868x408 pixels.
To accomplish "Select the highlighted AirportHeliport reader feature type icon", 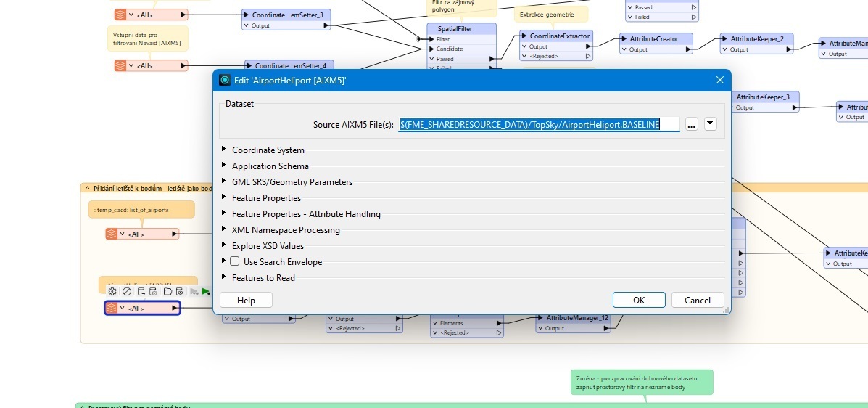I will (x=112, y=308).
